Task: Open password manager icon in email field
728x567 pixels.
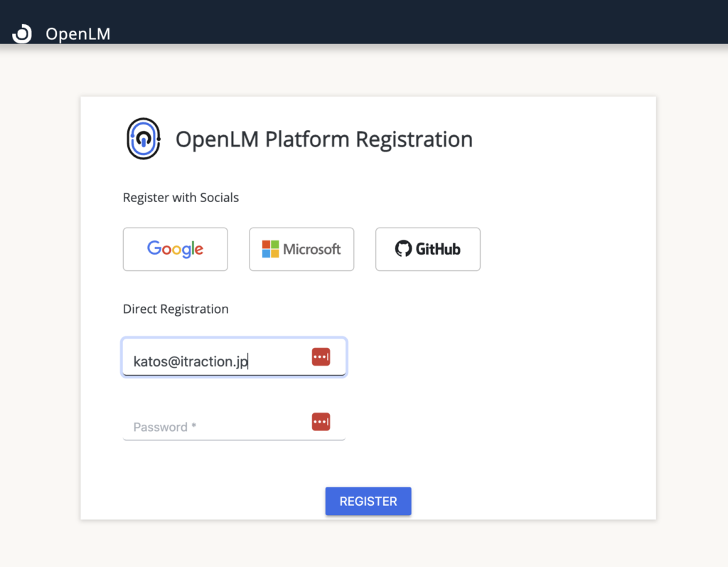Action: pos(321,357)
